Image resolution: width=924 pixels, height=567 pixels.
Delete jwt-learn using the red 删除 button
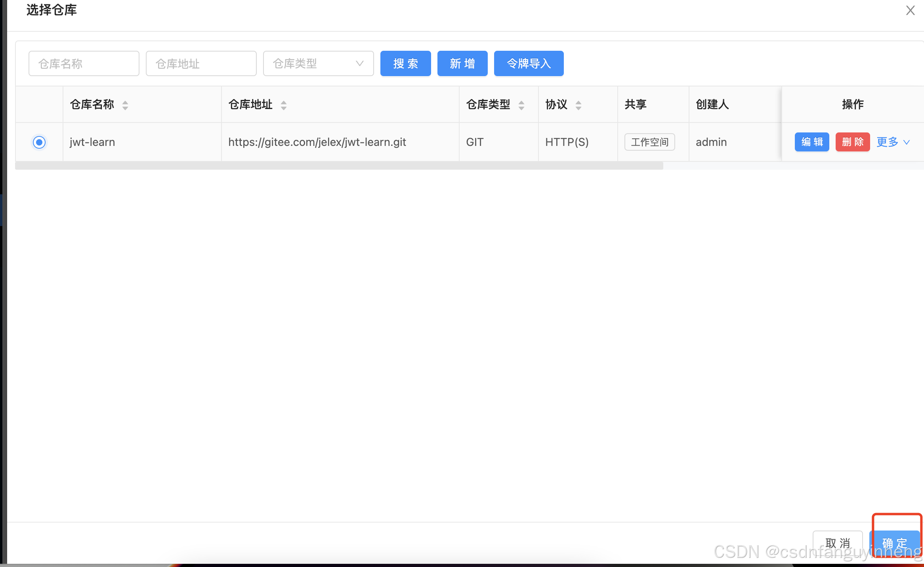853,142
